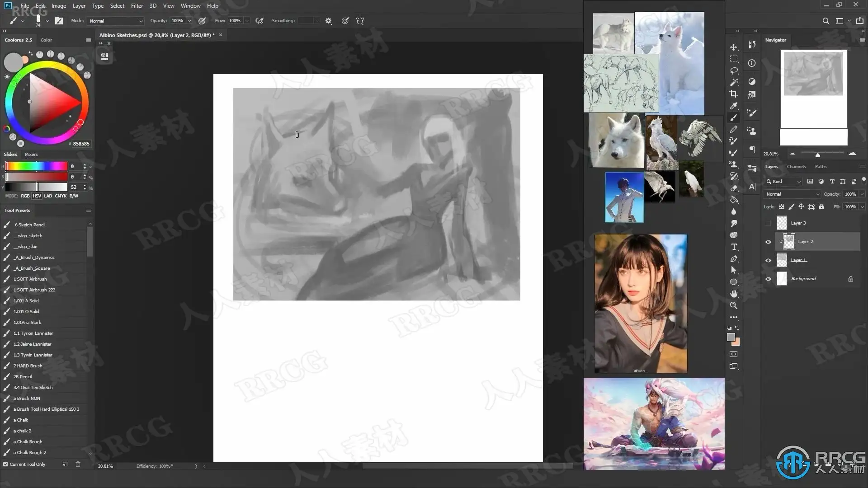
Task: Open brush settings gear in options bar
Action: click(x=329, y=21)
